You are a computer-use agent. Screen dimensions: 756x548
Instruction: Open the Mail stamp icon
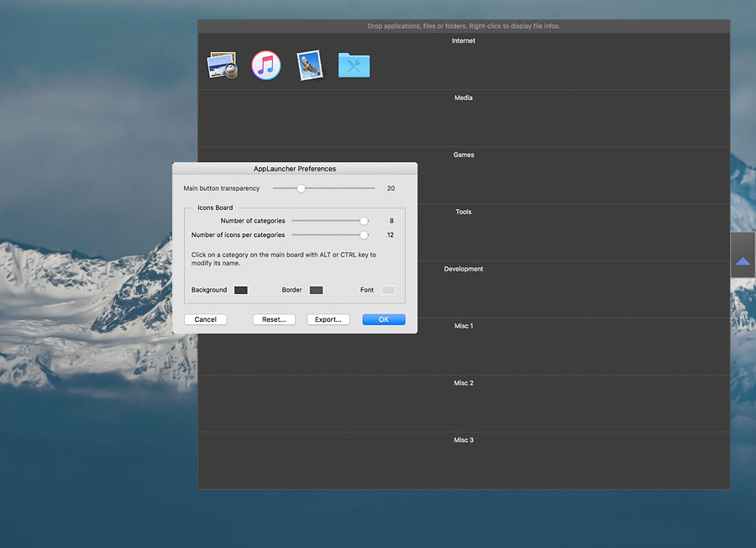pyautogui.click(x=309, y=66)
